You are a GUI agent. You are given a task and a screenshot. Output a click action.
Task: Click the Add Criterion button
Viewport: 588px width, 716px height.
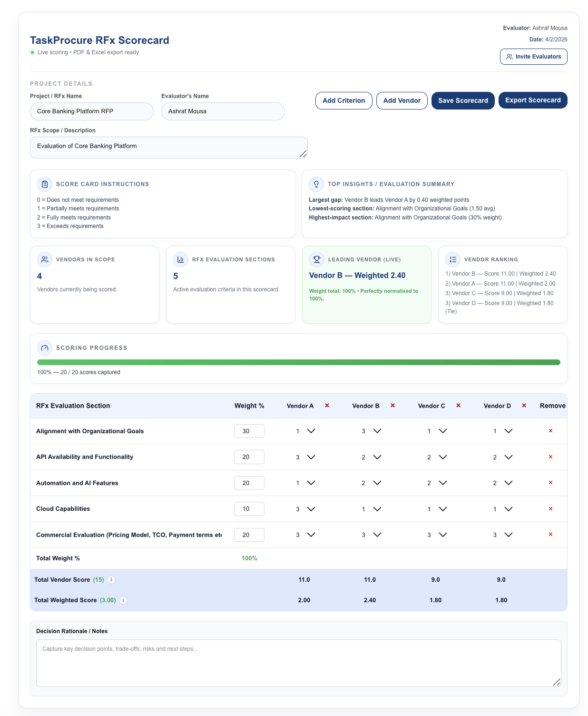343,100
